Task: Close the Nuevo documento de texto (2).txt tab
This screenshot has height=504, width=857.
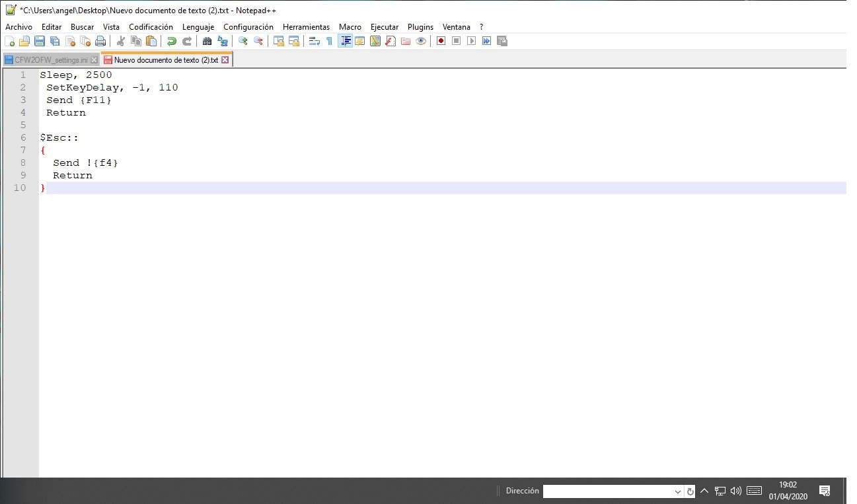Action: coord(225,60)
